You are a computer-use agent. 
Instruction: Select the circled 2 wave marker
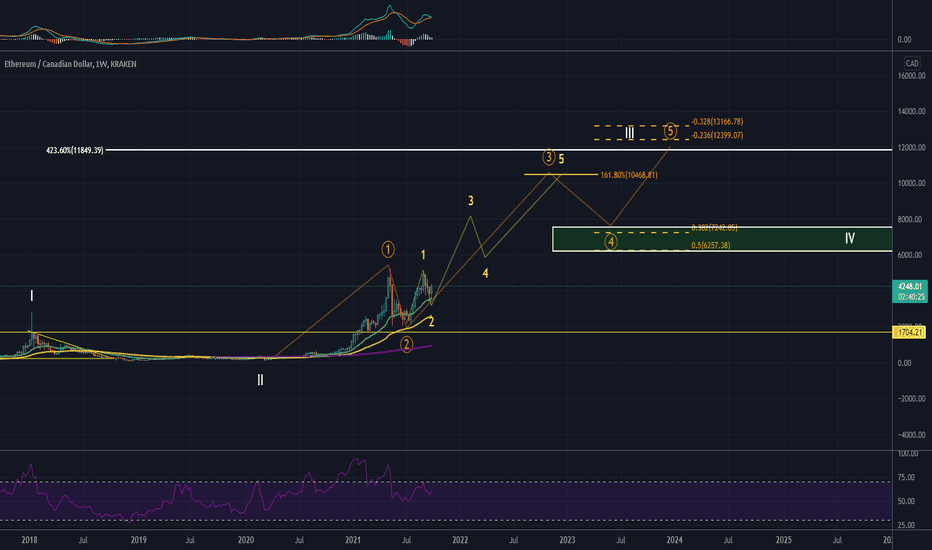point(407,344)
